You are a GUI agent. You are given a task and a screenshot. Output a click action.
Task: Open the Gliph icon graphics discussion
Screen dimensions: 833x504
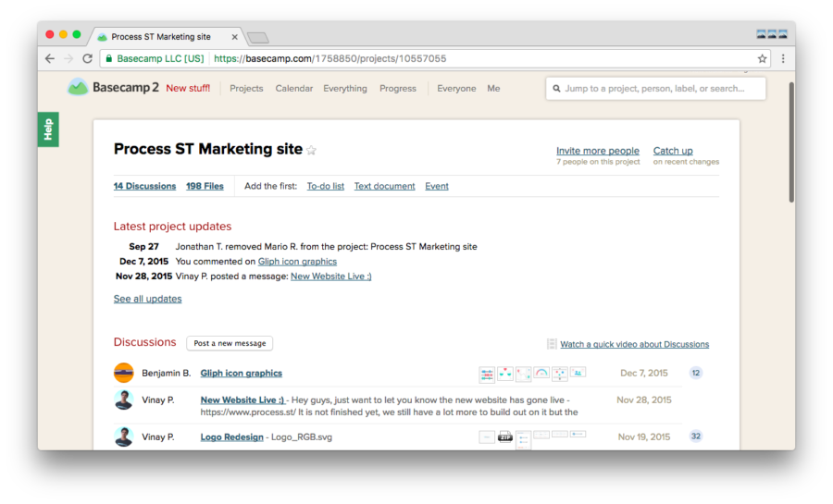(x=242, y=373)
